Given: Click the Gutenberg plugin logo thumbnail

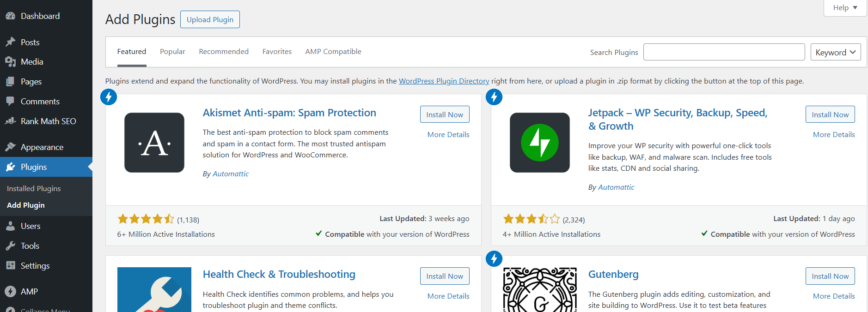Looking at the screenshot, I should point(540,290).
